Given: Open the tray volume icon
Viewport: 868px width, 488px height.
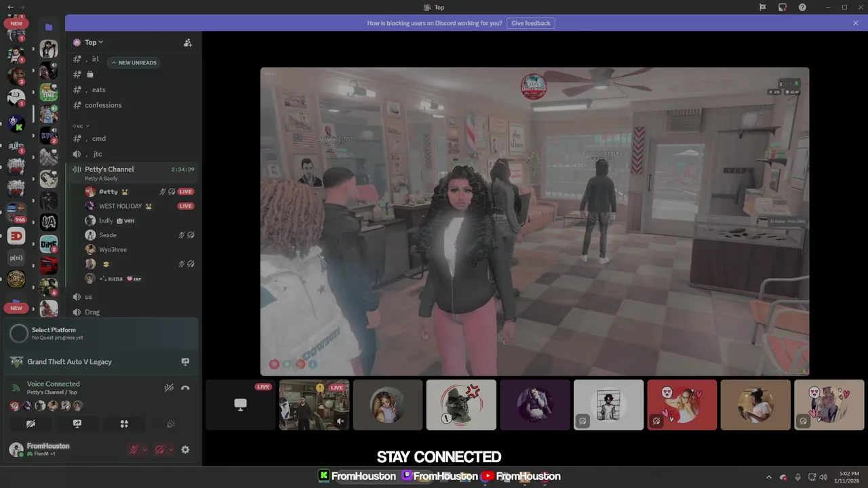Looking at the screenshot, I should (823, 477).
